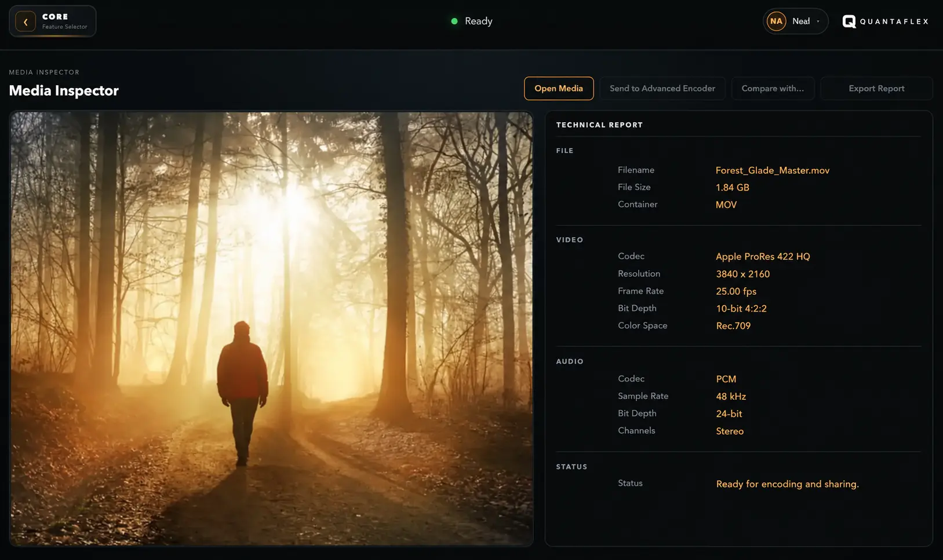Click the green Ready status dot
943x560 pixels.
click(x=454, y=21)
